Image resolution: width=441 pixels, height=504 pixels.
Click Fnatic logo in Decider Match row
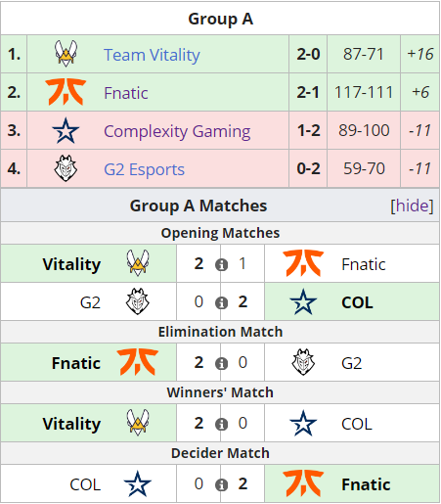click(x=303, y=483)
